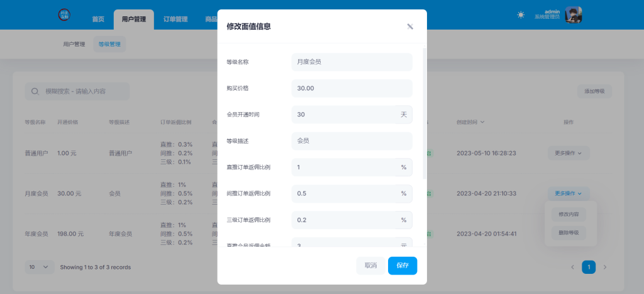This screenshot has height=294, width=644.
Task: Edit the 购买价格 field
Action: point(352,88)
